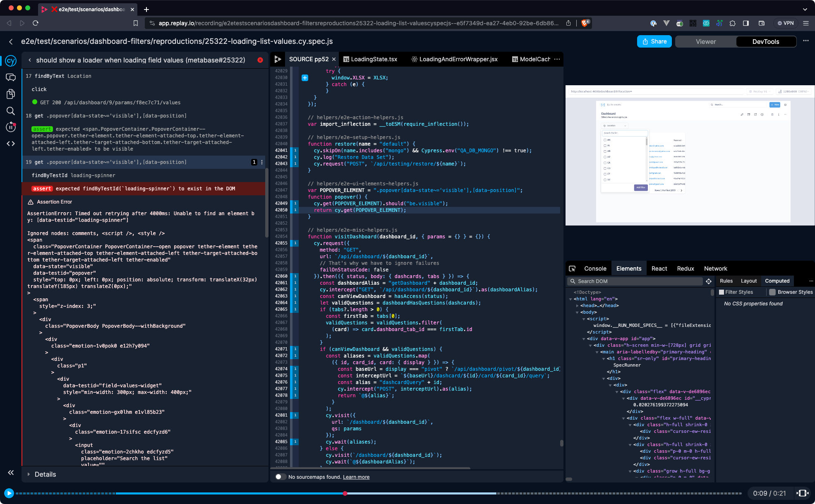Viewport: 815px width, 504px height.
Task: Add print statement plus icon
Action: [x=305, y=78]
